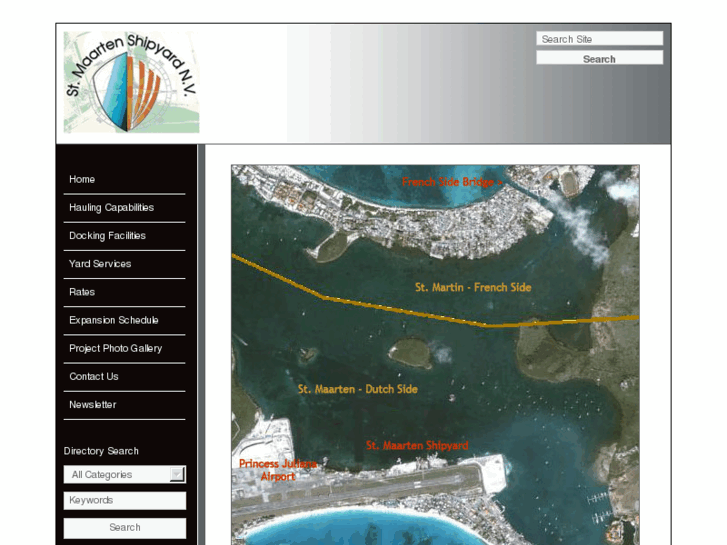Viewport: 727px width, 545px height.
Task: Click the Directory Search button
Action: pyautogui.click(x=125, y=528)
